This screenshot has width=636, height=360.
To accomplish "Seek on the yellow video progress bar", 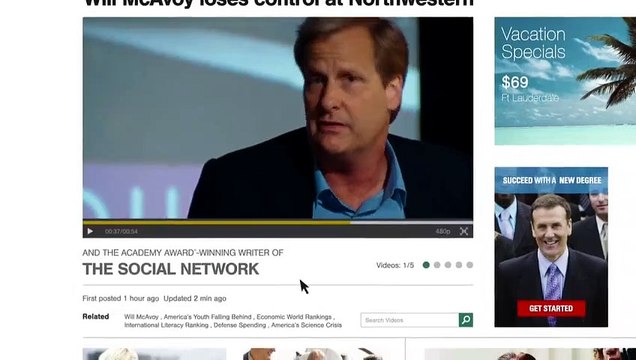I will pos(278,222).
